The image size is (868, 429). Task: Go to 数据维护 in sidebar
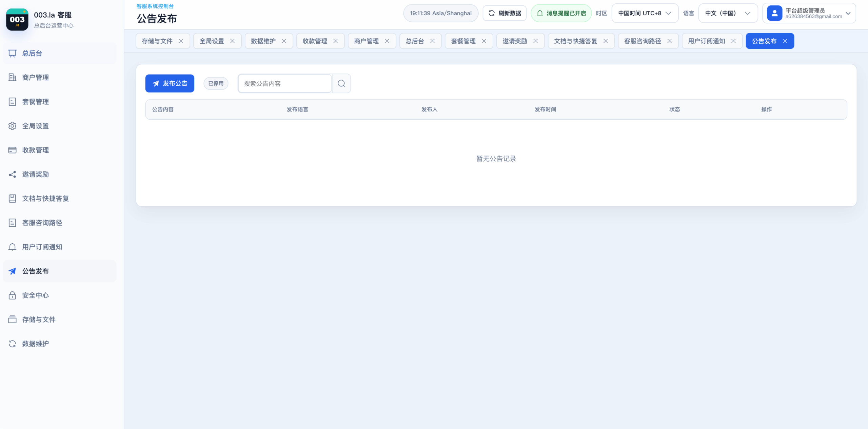[x=59, y=344]
